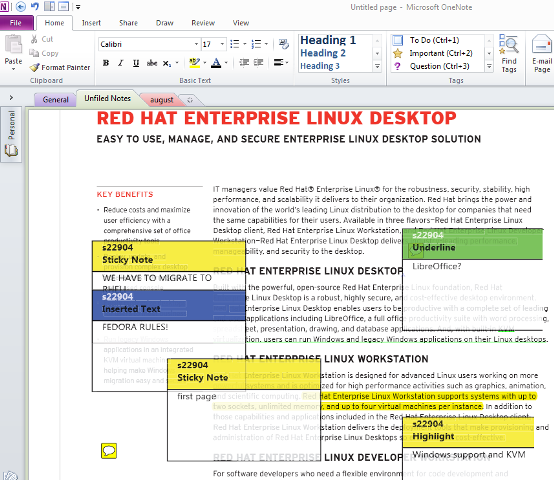The width and height of the screenshot is (554, 480).
Task: Expand the Styles gallery more arrow
Action: tap(378, 66)
